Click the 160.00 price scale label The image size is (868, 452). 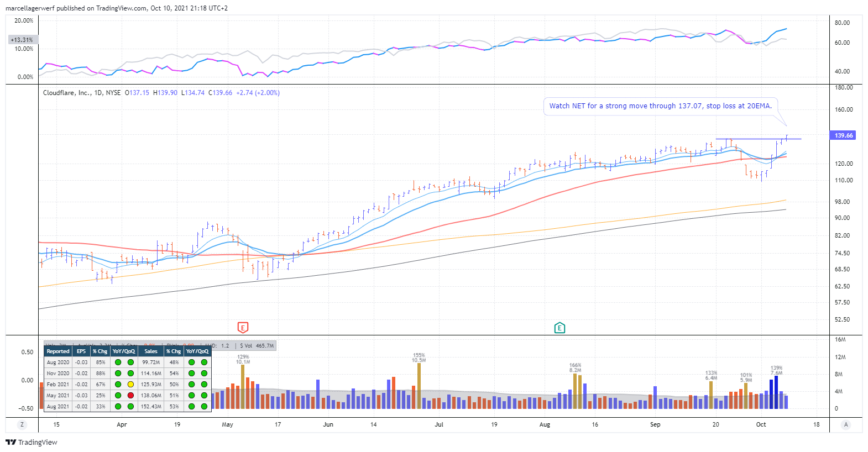(844, 109)
